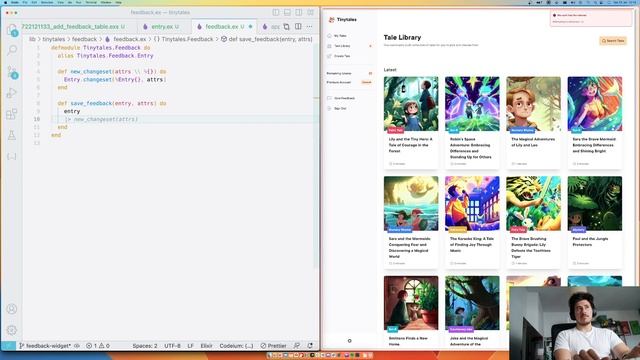The height and width of the screenshot is (360, 640).
Task: Select the feedback.ex editor tab
Action: pyautogui.click(x=224, y=27)
